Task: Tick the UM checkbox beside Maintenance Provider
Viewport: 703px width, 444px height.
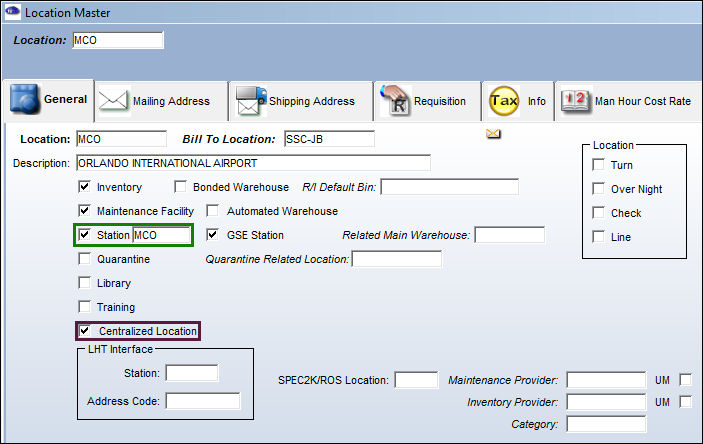Action: (x=686, y=380)
